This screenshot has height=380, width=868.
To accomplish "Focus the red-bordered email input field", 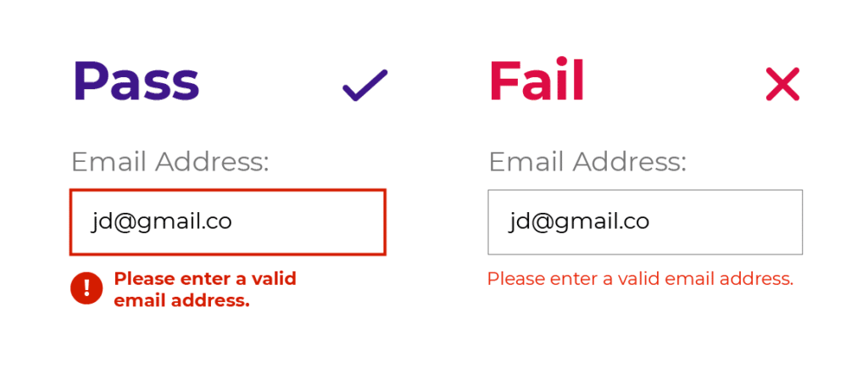I will coord(227,222).
